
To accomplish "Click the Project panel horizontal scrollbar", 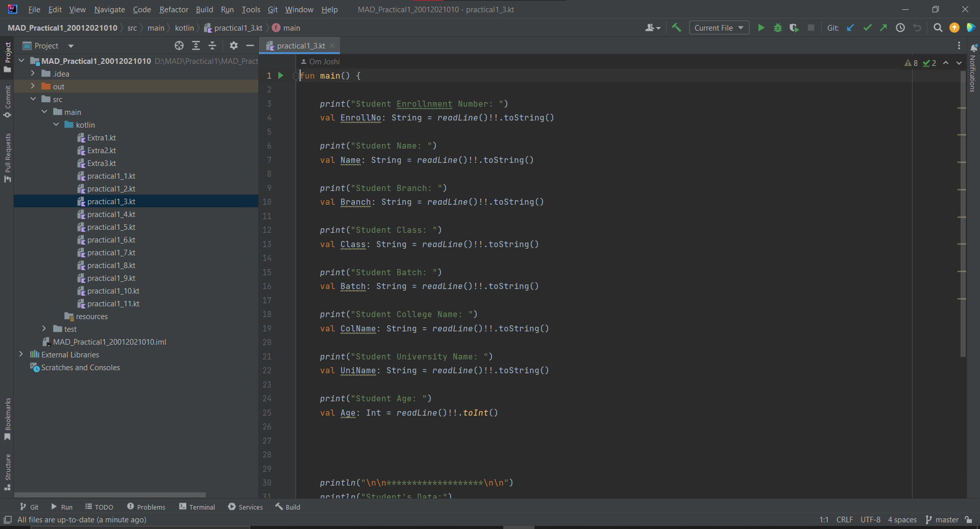I will (x=110, y=495).
